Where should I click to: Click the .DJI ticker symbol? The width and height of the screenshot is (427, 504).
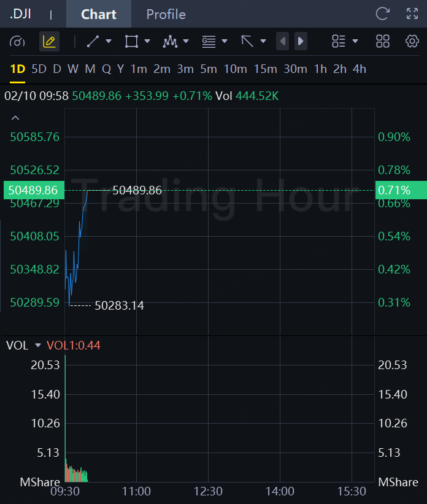20,14
